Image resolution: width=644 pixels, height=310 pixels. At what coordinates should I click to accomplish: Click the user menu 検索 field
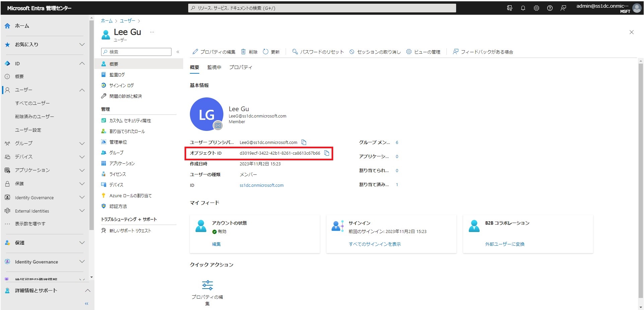(136, 52)
